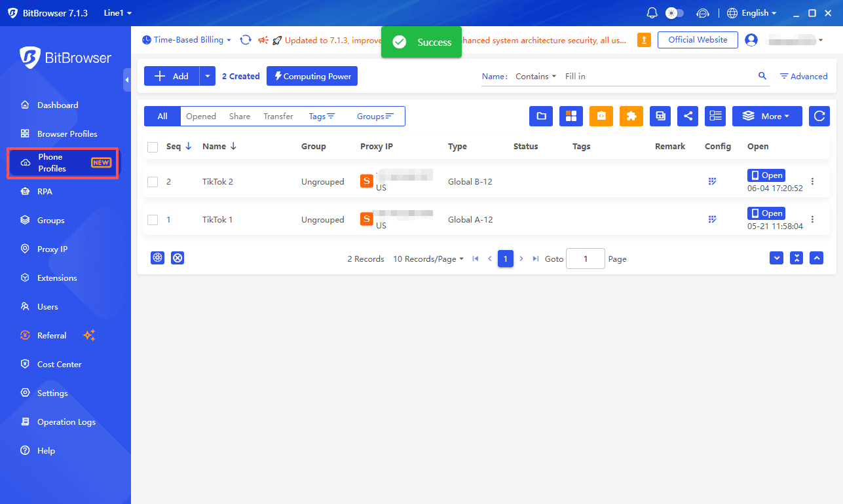843x504 pixels.
Task: Click the Computing Power button
Action: 312,76
